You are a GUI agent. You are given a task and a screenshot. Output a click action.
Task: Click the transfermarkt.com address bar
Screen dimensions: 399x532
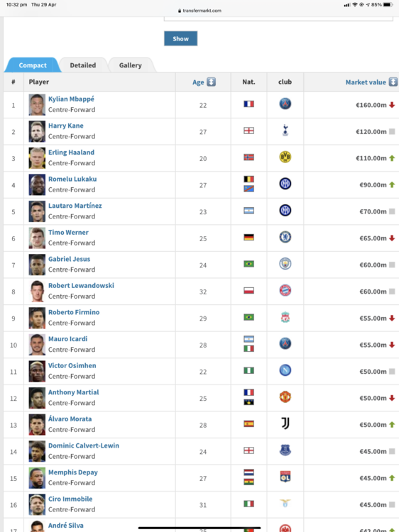(199, 11)
